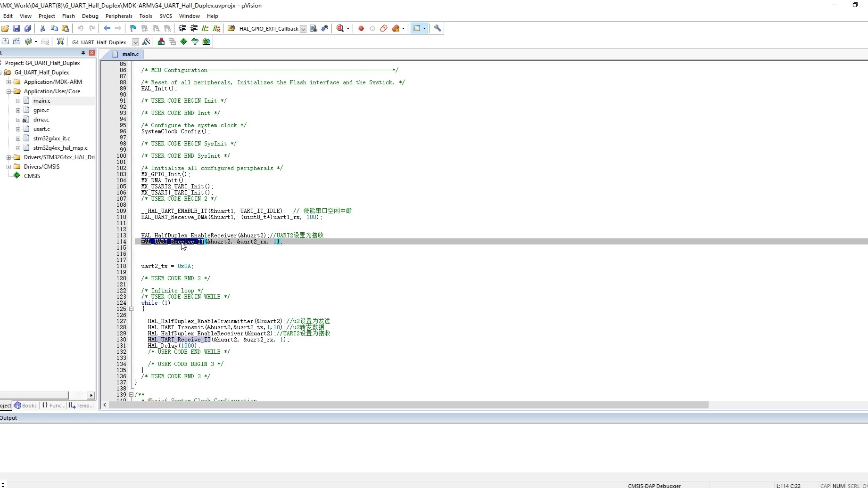Open the target selection dropdown G4_UART_Half_Duplex

[x=136, y=42]
